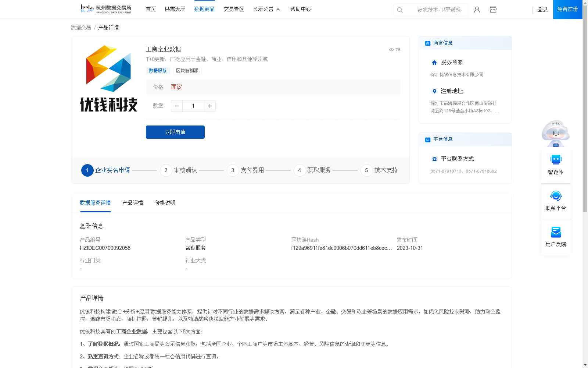Open the Hangzhou Data Exchange logo
The image size is (588, 368).
coord(106,9)
